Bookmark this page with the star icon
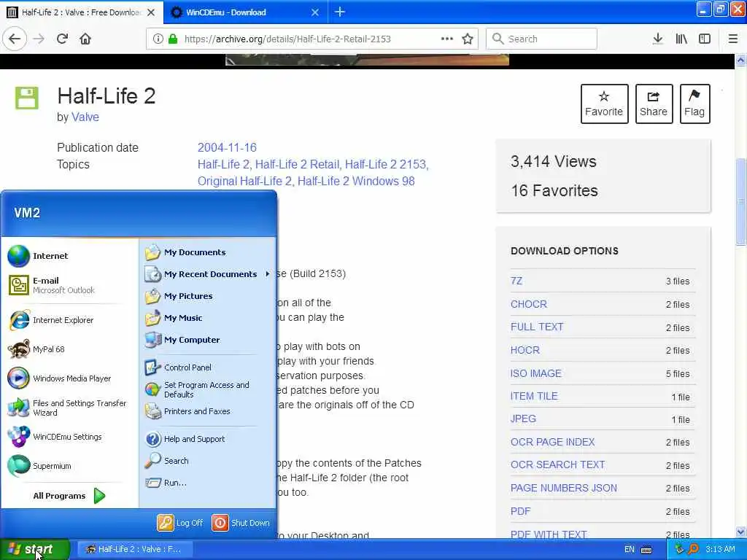This screenshot has width=747, height=560. 468,39
